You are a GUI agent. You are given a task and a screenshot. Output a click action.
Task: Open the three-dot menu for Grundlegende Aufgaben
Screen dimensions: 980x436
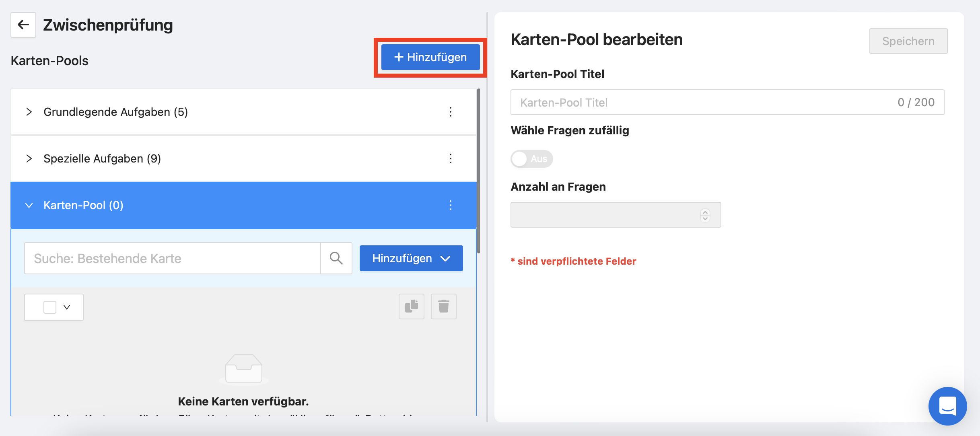click(450, 112)
